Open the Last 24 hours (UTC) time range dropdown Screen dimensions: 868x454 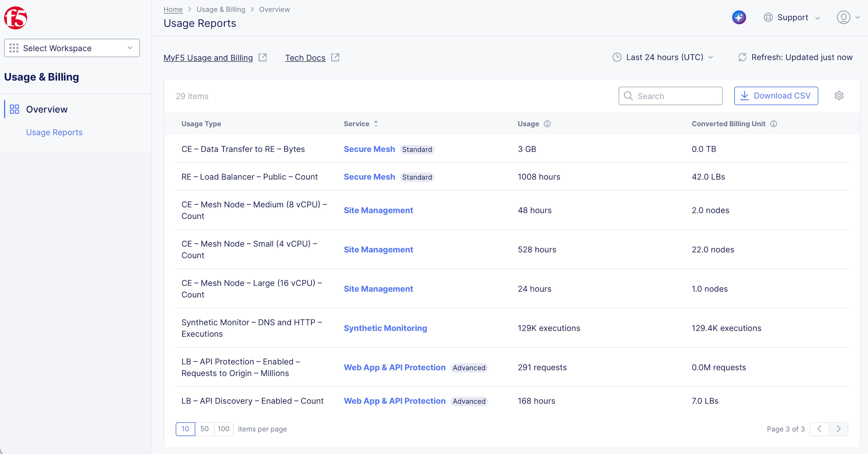[x=662, y=57]
